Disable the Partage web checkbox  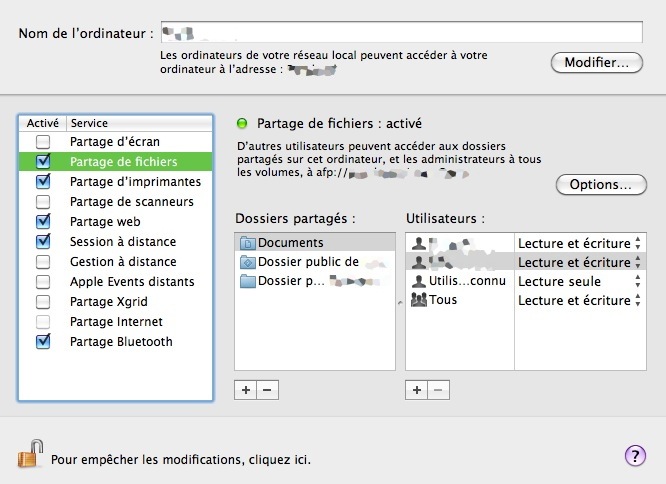click(43, 222)
